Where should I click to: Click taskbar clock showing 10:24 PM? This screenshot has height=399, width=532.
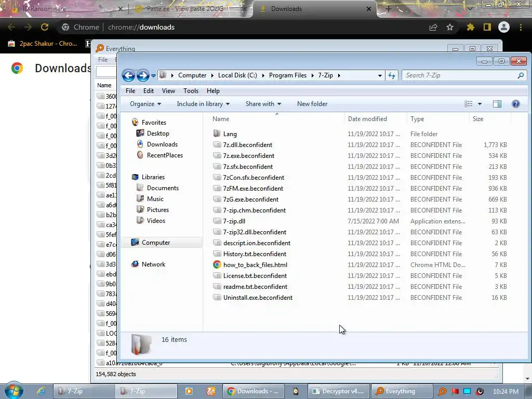pyautogui.click(x=506, y=391)
